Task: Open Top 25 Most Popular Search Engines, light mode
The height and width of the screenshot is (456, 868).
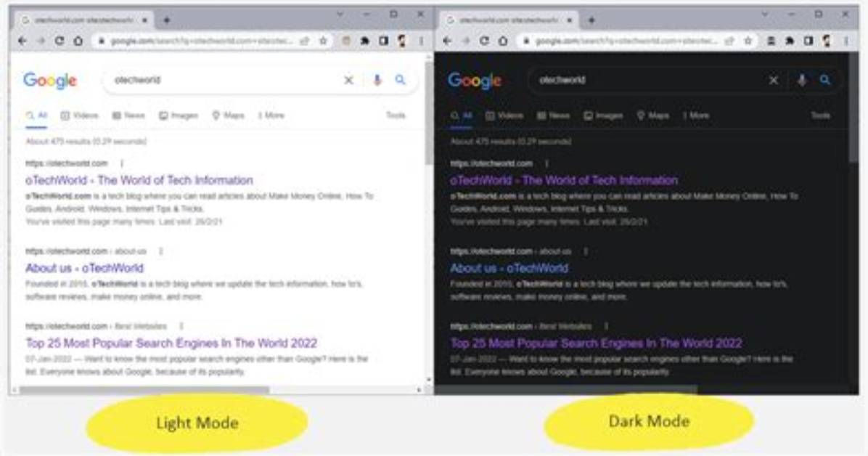Action: click(171, 343)
